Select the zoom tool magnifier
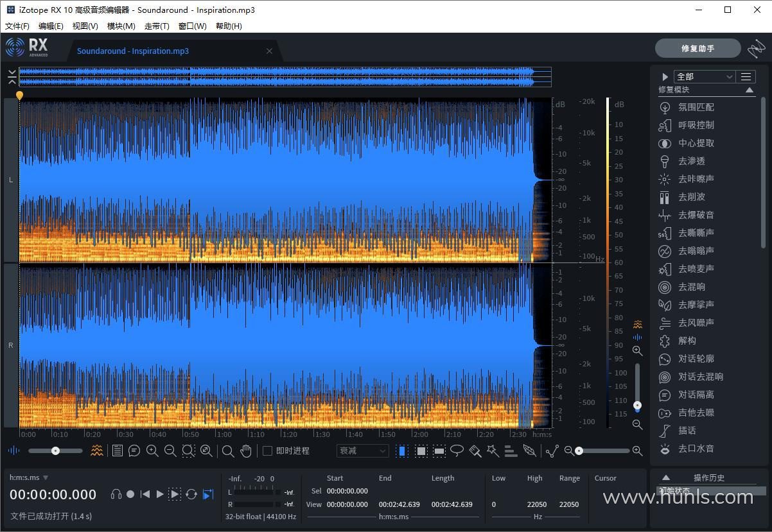 click(228, 450)
